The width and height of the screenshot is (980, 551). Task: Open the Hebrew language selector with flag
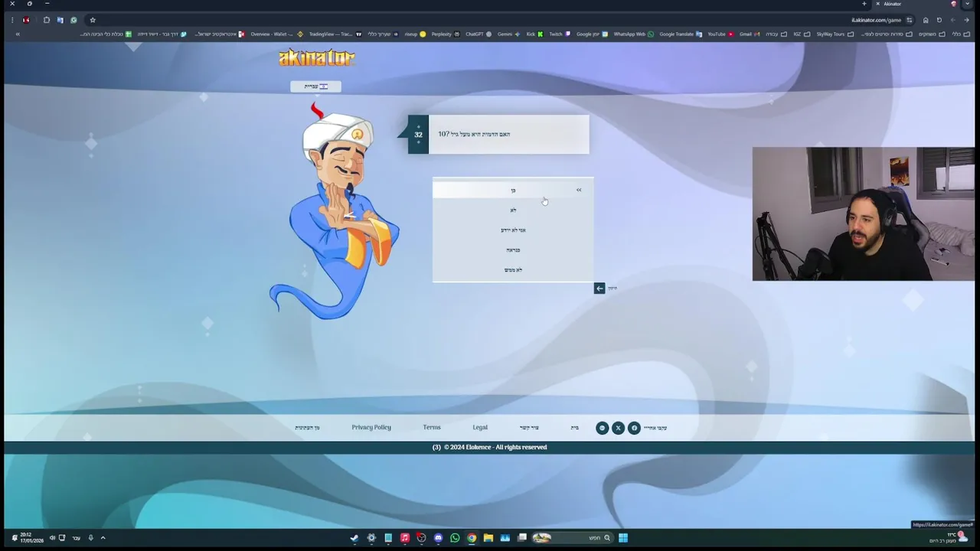[315, 86]
